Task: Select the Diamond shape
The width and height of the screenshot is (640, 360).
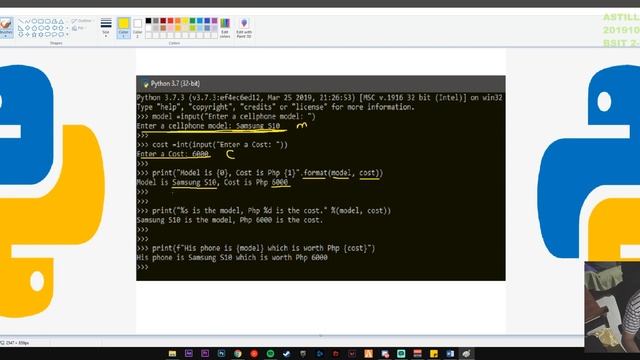Action: coord(27,28)
